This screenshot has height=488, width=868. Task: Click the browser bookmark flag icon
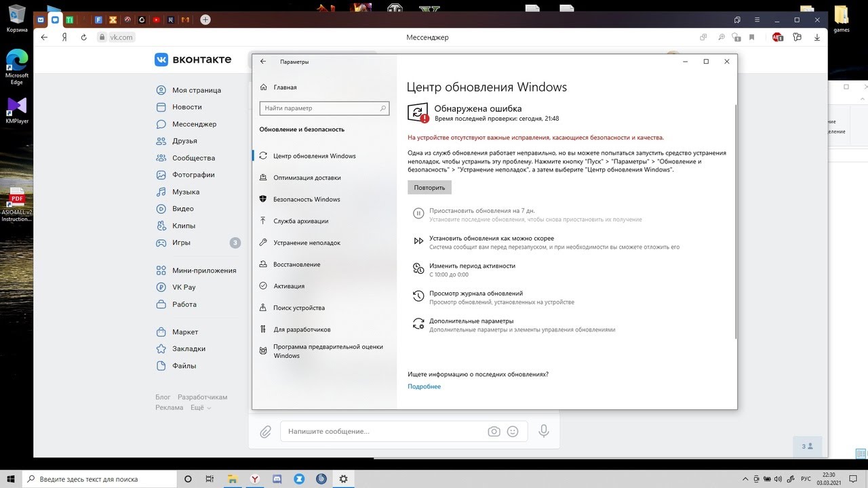click(x=753, y=37)
